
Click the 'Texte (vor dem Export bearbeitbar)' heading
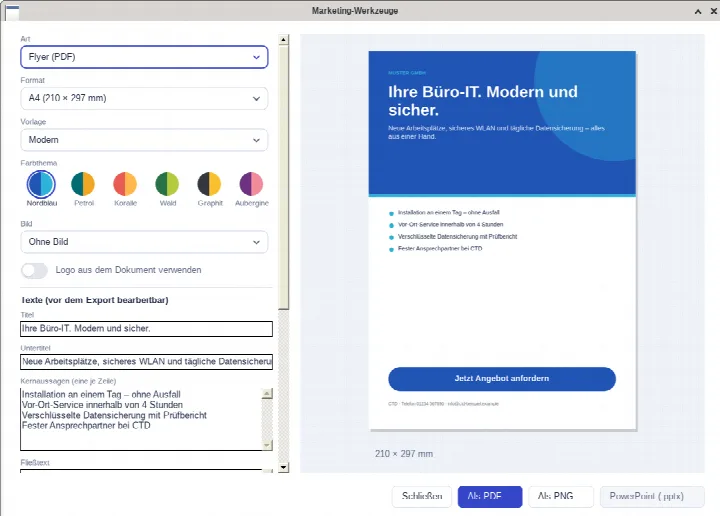click(x=95, y=300)
